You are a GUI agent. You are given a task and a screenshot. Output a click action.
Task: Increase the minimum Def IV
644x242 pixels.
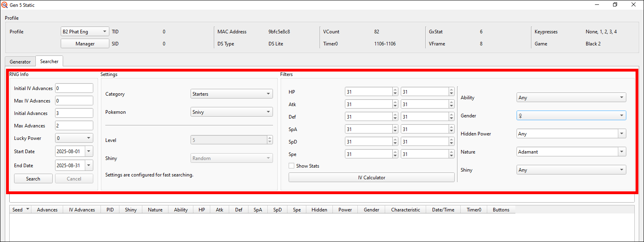(x=395, y=115)
